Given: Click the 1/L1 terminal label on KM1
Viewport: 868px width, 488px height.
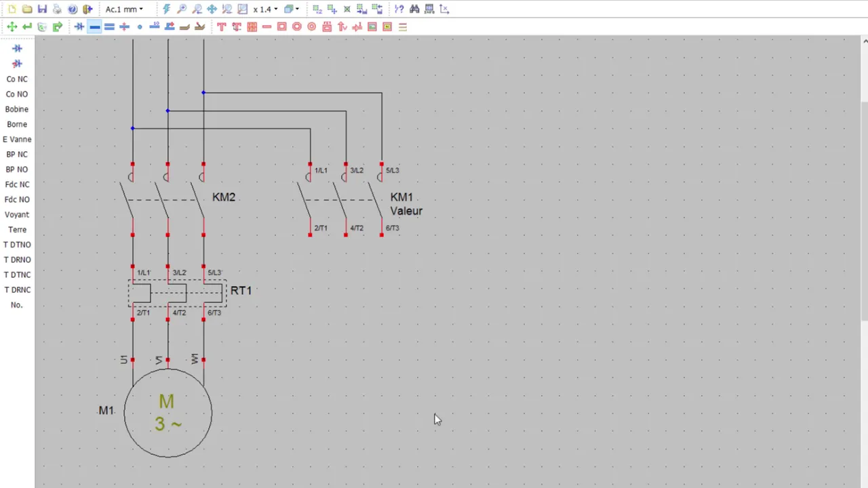Looking at the screenshot, I should pos(321,170).
